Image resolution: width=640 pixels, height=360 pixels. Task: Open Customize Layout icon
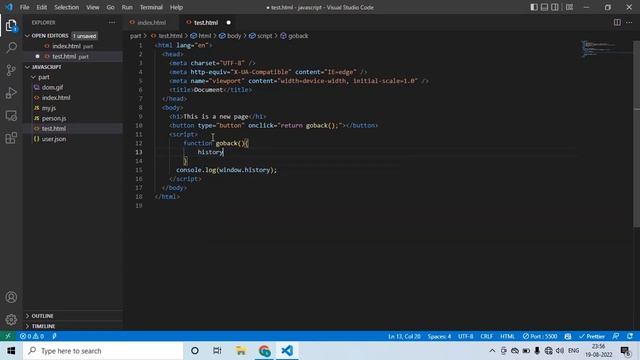point(569,7)
